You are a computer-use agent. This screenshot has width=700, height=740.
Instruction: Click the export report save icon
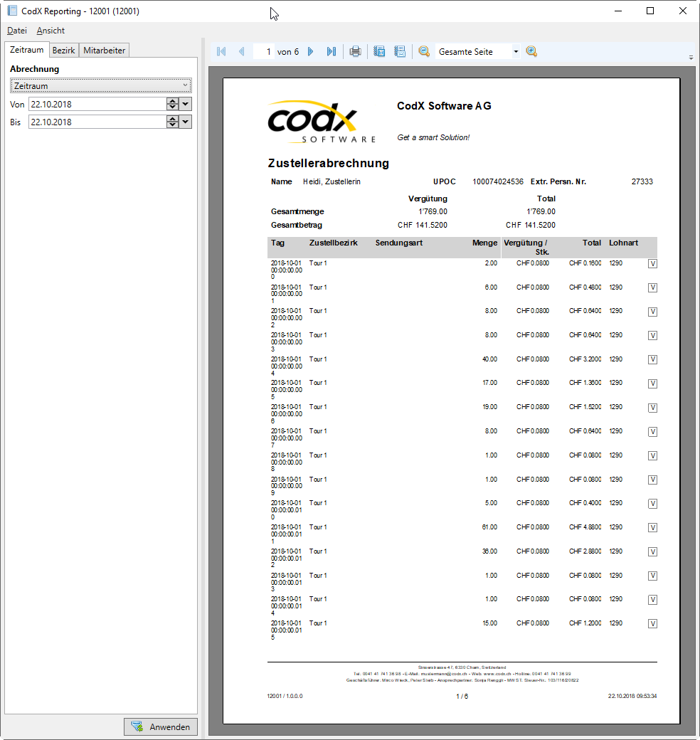coord(379,51)
